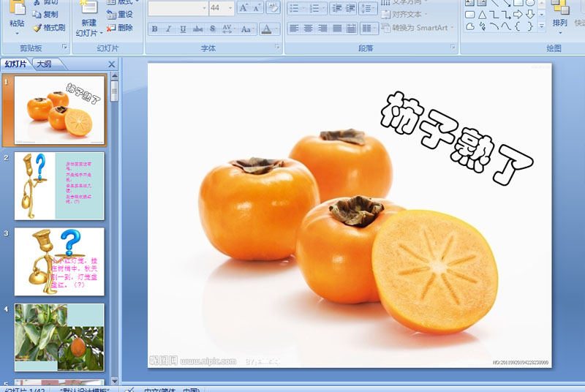The width and height of the screenshot is (585, 392).
Task: Delete slide using 删除 button
Action: click(120, 28)
